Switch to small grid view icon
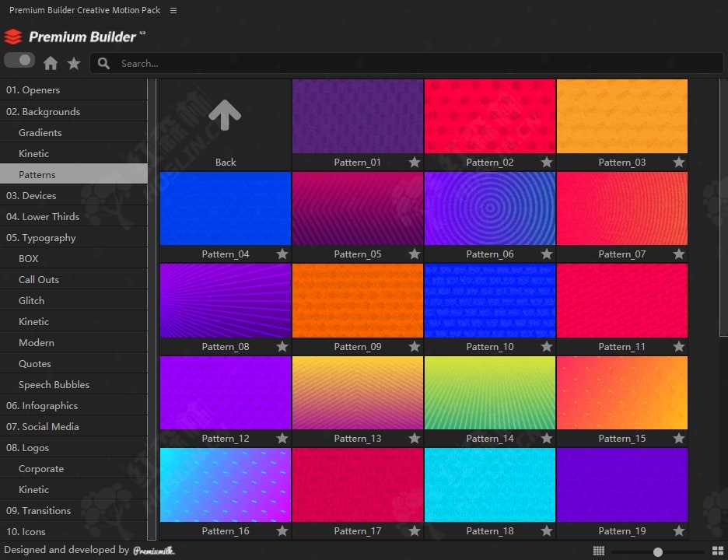 click(x=599, y=551)
